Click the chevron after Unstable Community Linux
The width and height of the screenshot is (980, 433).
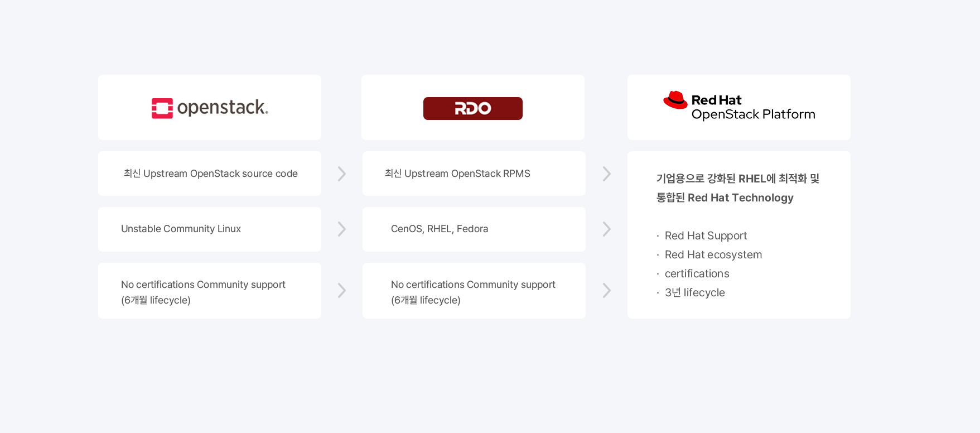(342, 229)
